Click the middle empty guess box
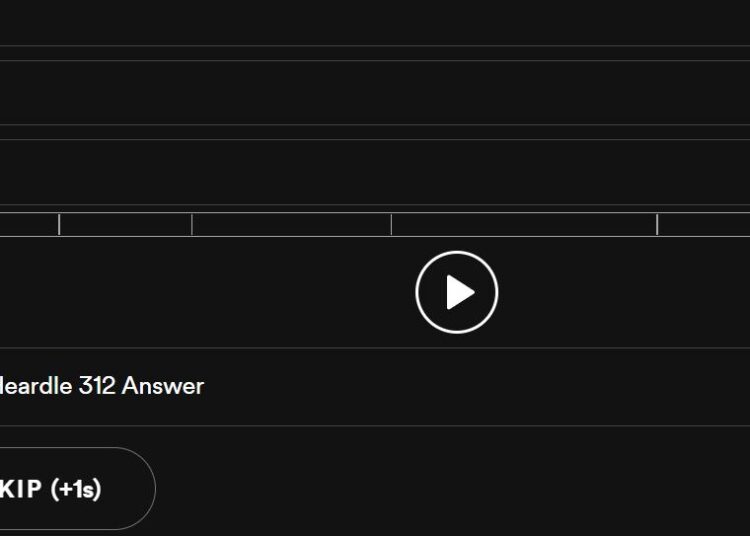 pos(375,92)
